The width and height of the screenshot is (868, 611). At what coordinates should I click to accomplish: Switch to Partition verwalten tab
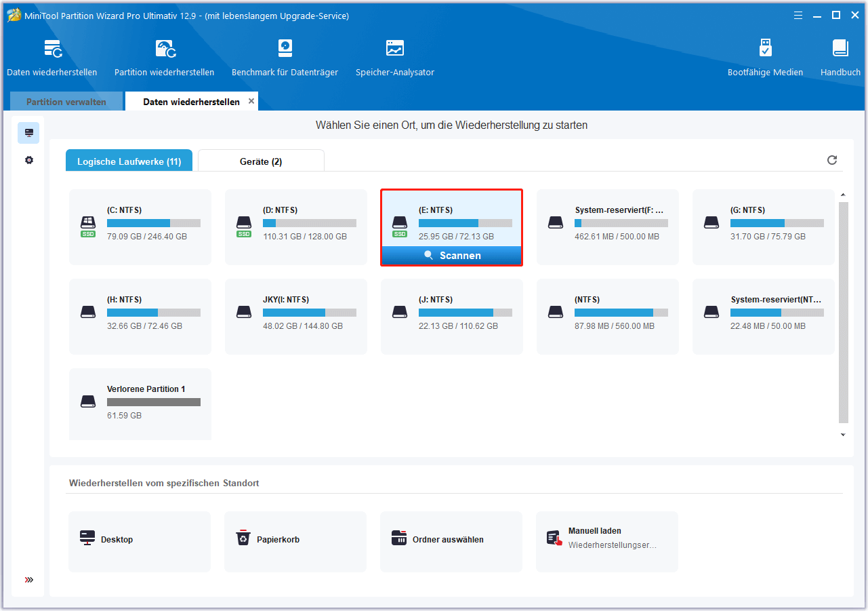[x=66, y=102]
